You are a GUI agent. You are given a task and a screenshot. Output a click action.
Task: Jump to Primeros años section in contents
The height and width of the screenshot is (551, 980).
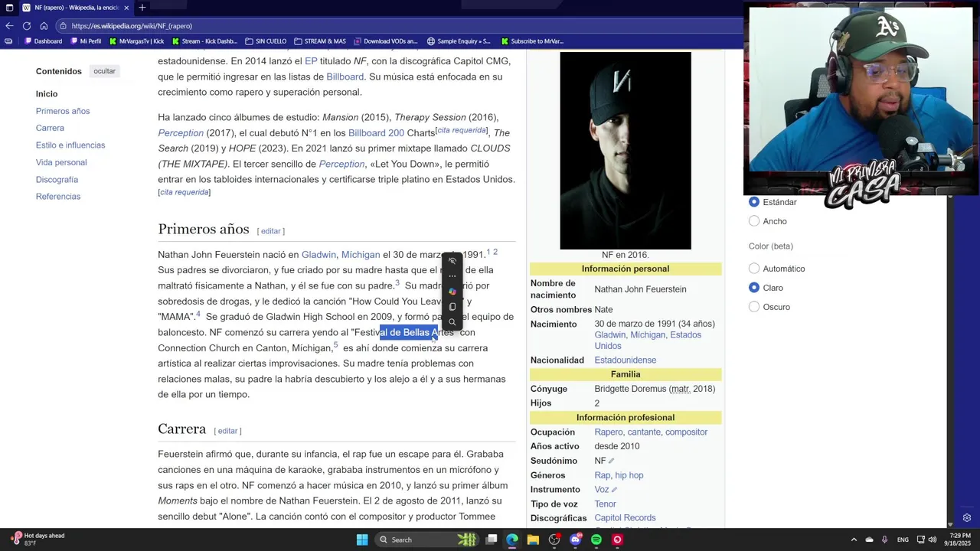click(x=63, y=111)
